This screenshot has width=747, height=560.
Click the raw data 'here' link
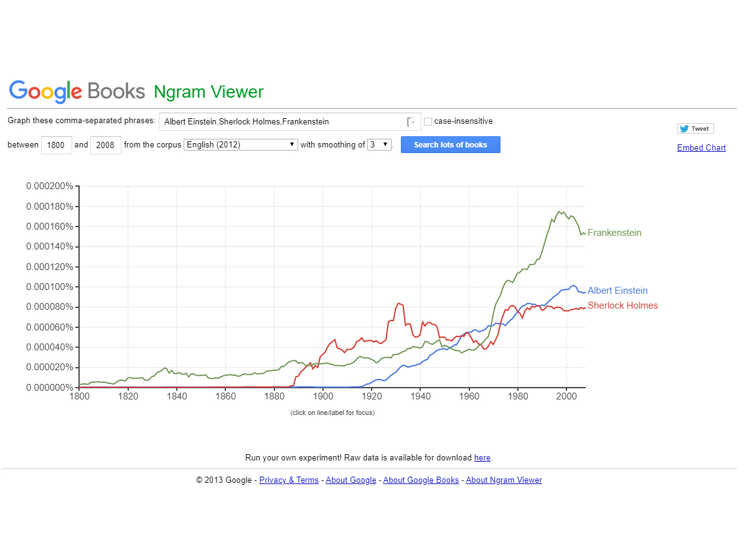coord(482,458)
